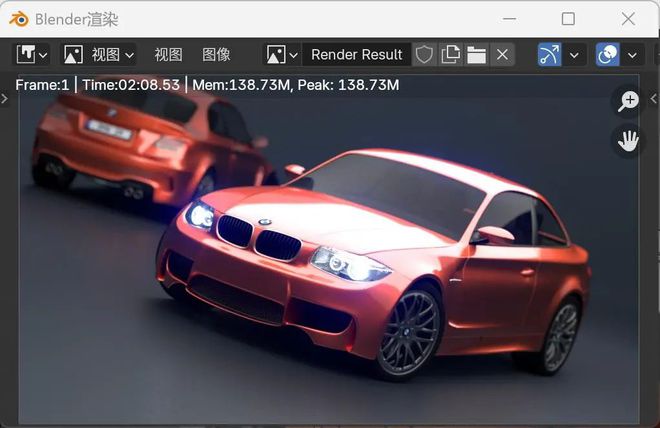The image size is (660, 428).
Task: Expand the left toolbar region arrow
Action: coord(4,98)
